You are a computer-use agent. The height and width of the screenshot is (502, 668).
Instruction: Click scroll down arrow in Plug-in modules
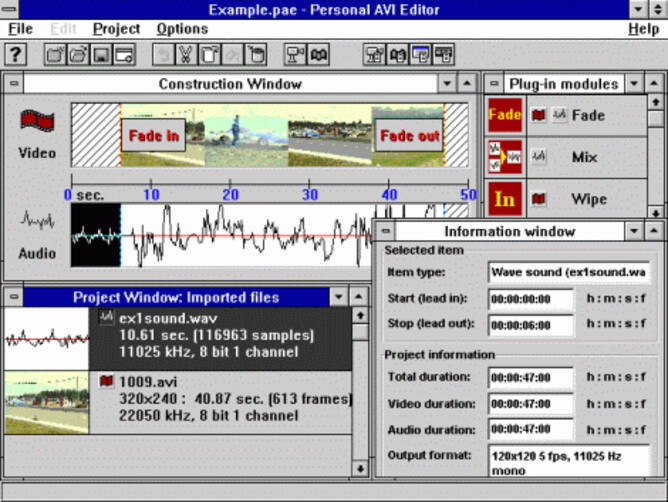[x=656, y=212]
